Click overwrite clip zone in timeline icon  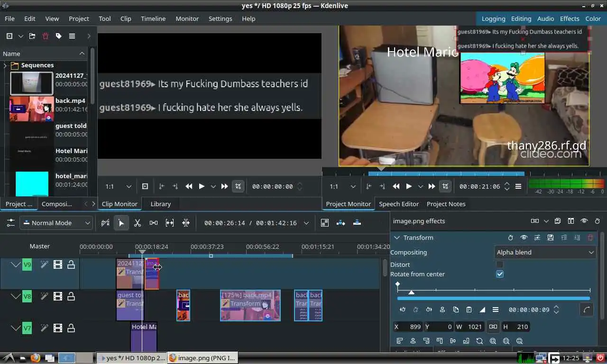point(357,223)
